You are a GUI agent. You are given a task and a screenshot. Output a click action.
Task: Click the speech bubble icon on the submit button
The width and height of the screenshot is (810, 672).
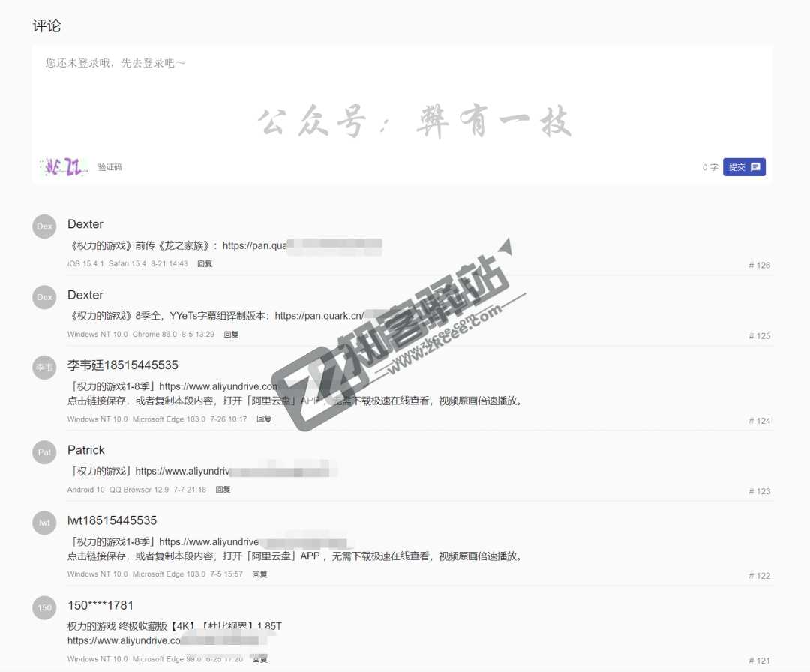[754, 167]
